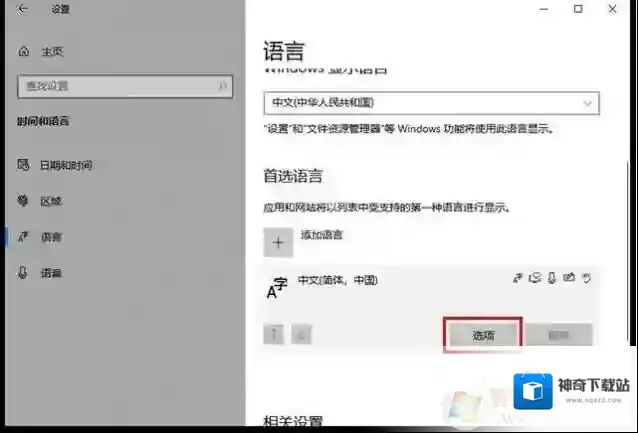Open 区域 region settings page
Viewport: 638px width, 433px height.
coord(51,201)
